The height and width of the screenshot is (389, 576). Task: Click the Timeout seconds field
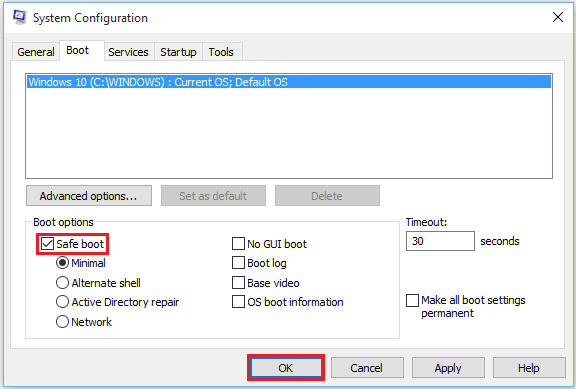[x=440, y=241]
